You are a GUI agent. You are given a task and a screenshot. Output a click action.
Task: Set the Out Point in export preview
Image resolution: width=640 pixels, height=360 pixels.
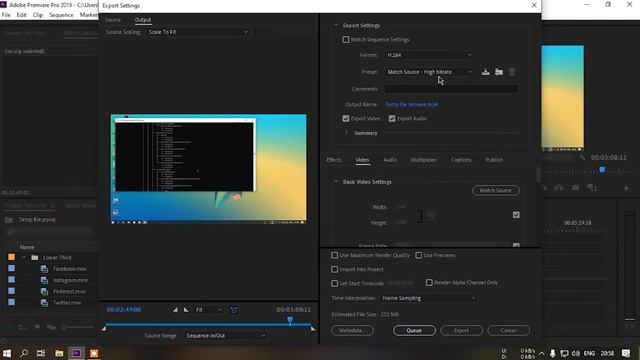click(x=186, y=310)
